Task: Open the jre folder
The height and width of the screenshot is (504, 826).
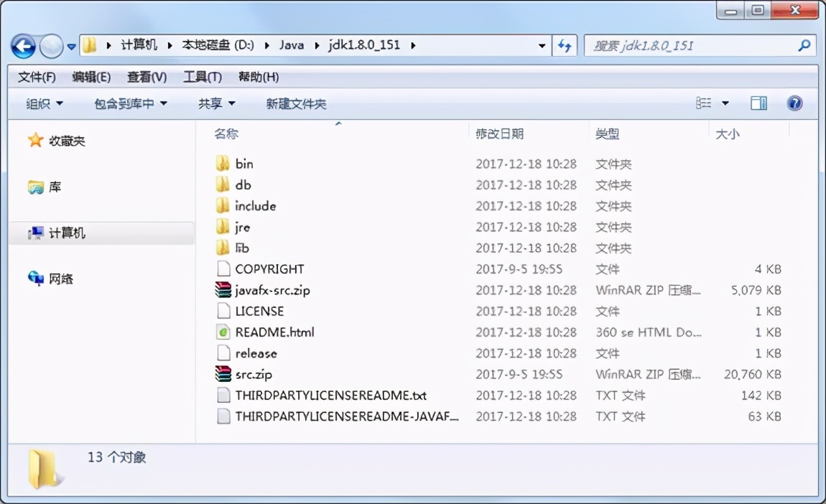Action: point(243,227)
